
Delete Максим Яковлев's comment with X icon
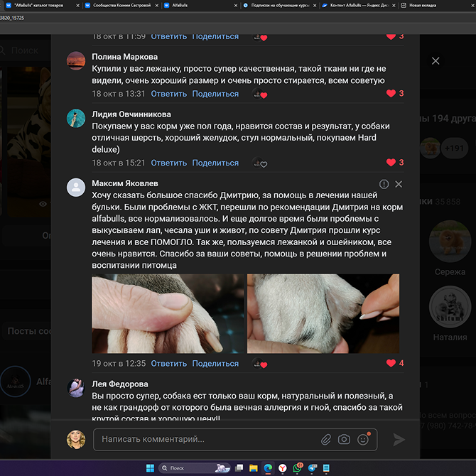pyautogui.click(x=399, y=184)
